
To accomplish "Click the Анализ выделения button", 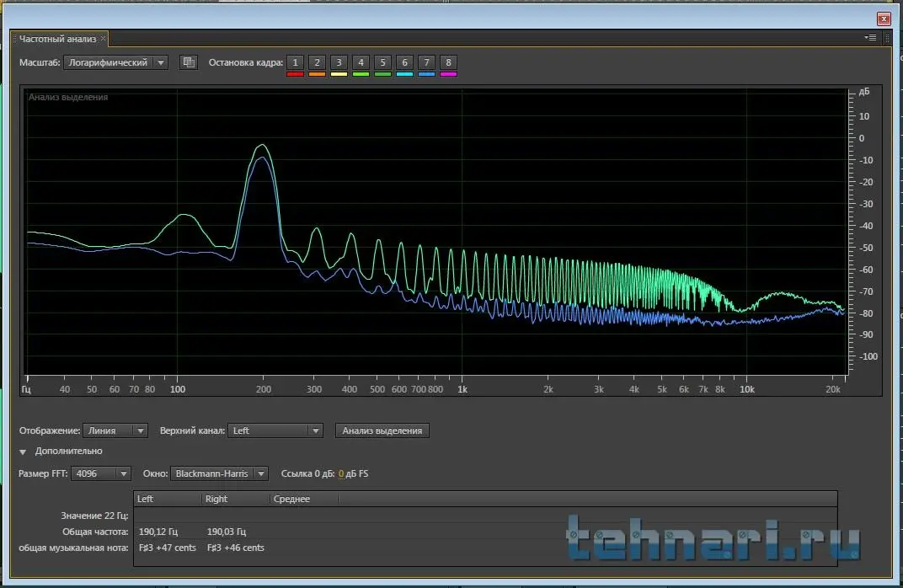I will pos(382,430).
